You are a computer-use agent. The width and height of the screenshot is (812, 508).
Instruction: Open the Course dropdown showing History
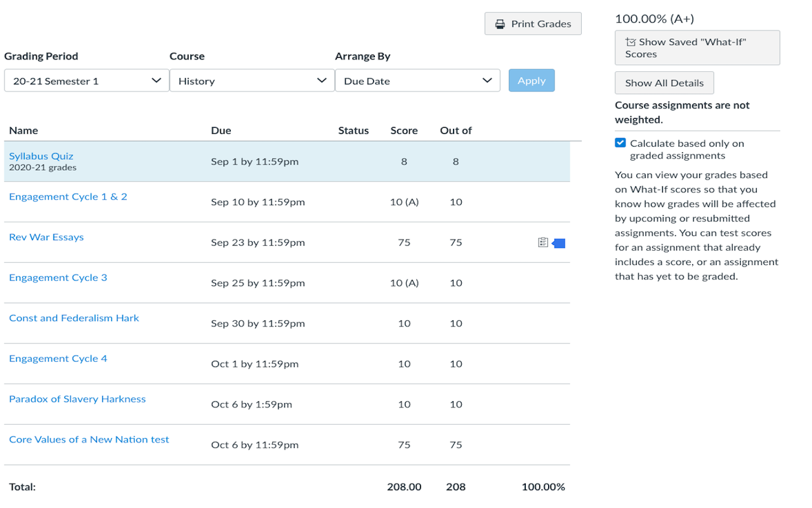pos(252,81)
